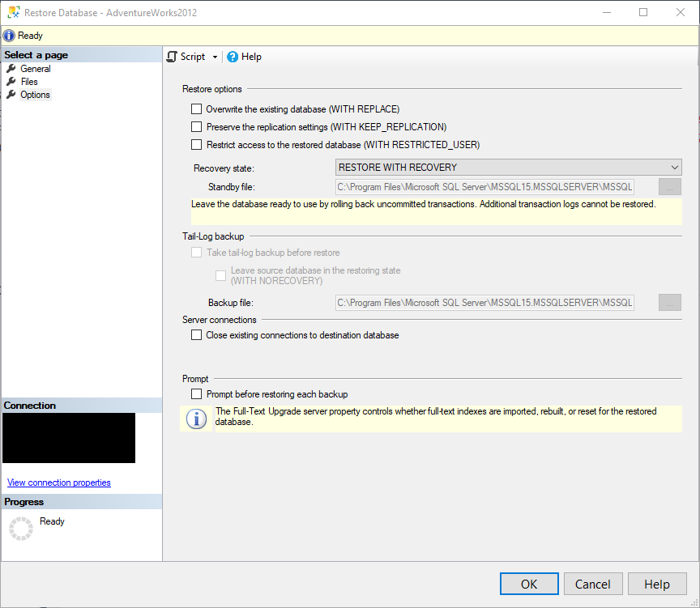The image size is (700, 608).
Task: Minimize the Restore Database window
Action: (607, 12)
